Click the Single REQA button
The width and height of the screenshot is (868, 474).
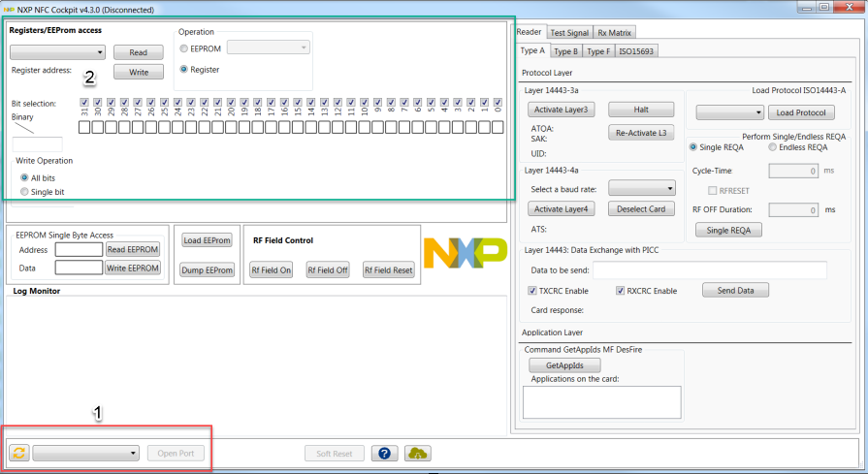(728, 230)
